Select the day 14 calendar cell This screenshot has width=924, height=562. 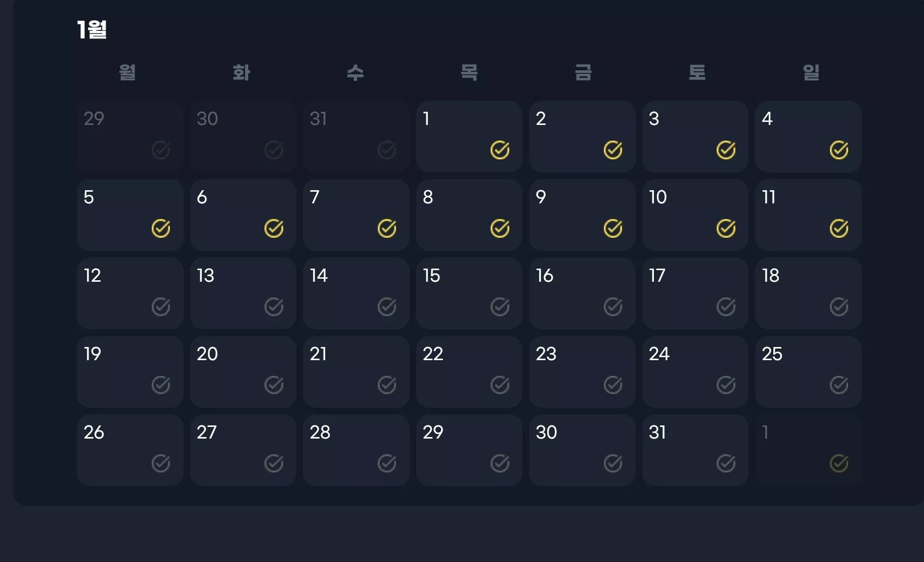point(356,293)
